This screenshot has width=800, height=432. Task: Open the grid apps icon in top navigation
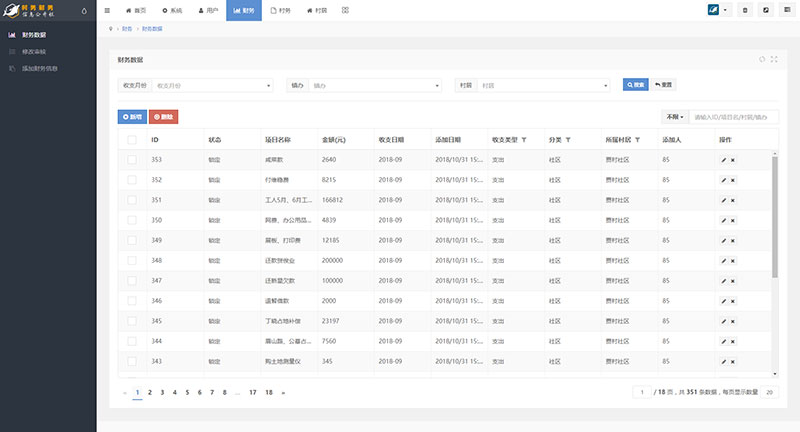tap(345, 10)
